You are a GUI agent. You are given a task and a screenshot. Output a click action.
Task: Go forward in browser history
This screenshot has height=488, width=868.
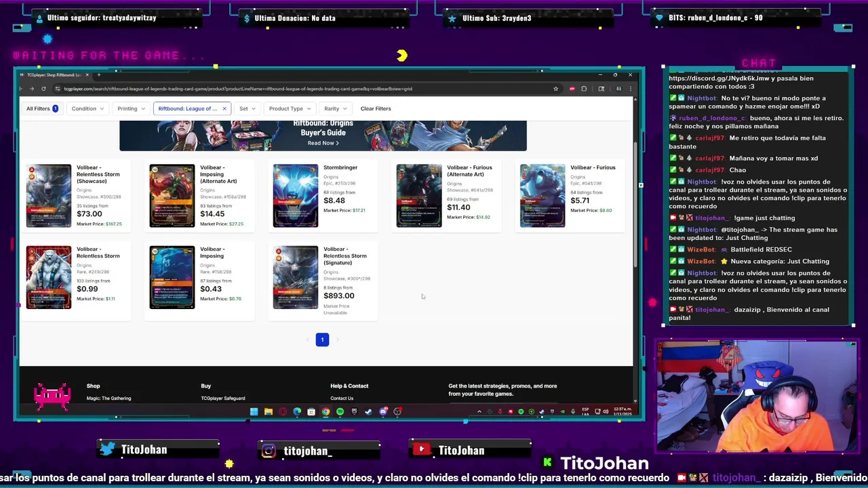pyautogui.click(x=31, y=89)
